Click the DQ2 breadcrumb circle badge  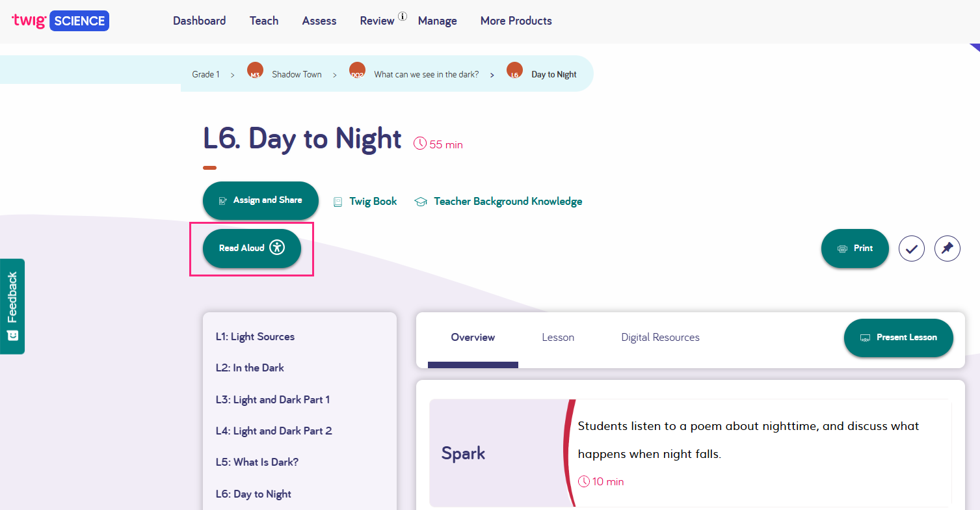(357, 71)
